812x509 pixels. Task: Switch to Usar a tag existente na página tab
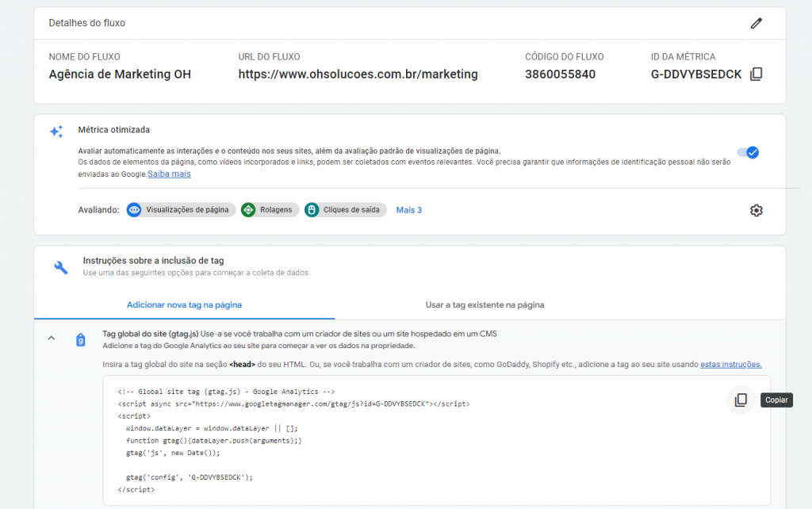(x=485, y=305)
